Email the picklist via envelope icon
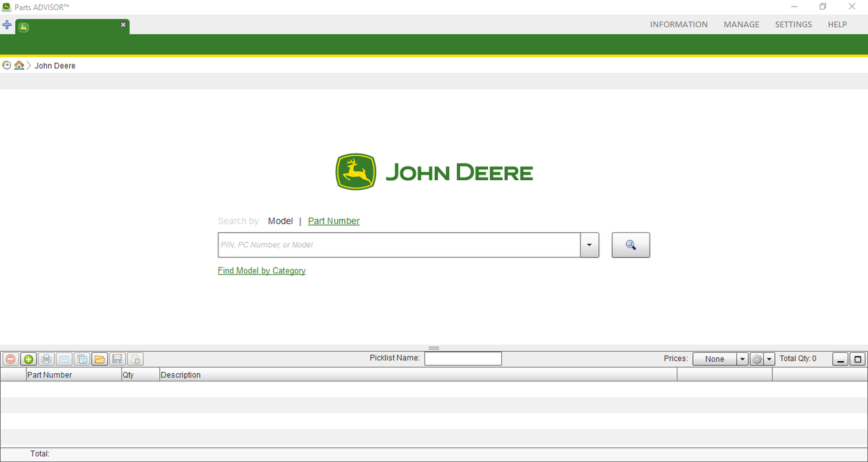The width and height of the screenshot is (868, 462). coord(64,359)
